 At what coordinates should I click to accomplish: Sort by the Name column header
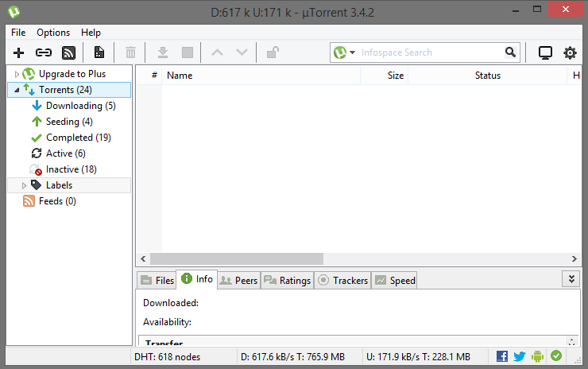pos(261,76)
